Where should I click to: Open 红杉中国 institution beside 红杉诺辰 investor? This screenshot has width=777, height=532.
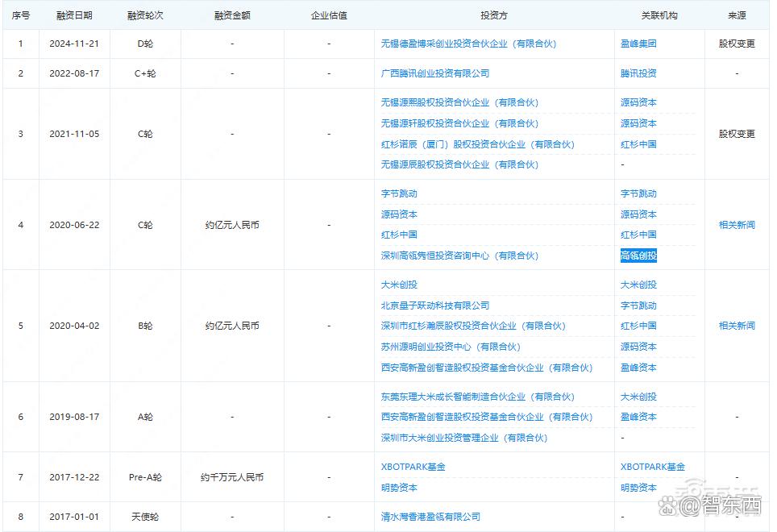(x=638, y=144)
